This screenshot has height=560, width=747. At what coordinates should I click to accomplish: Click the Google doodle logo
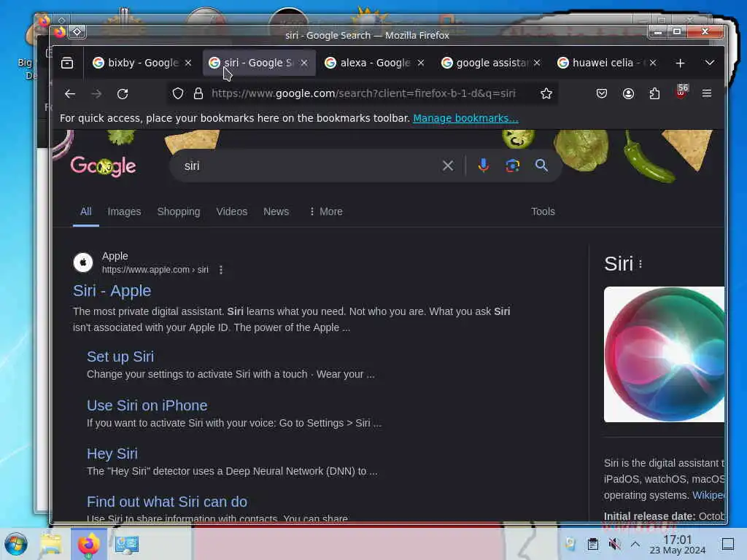[x=104, y=166]
